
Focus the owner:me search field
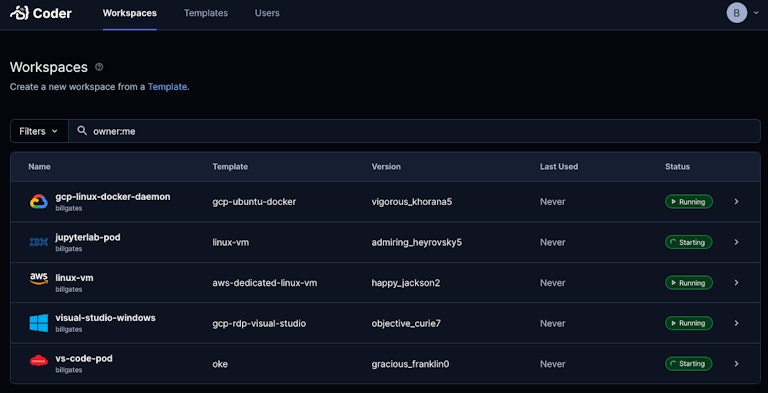pos(414,131)
